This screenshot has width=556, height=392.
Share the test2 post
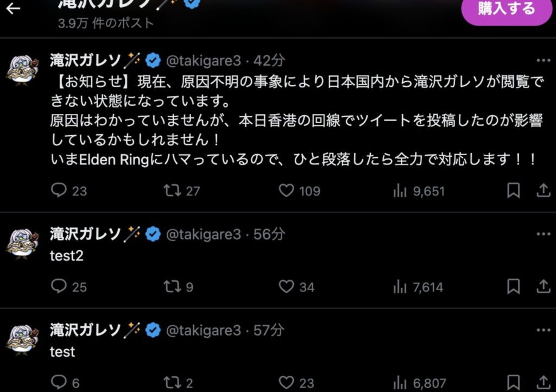pyautogui.click(x=543, y=286)
